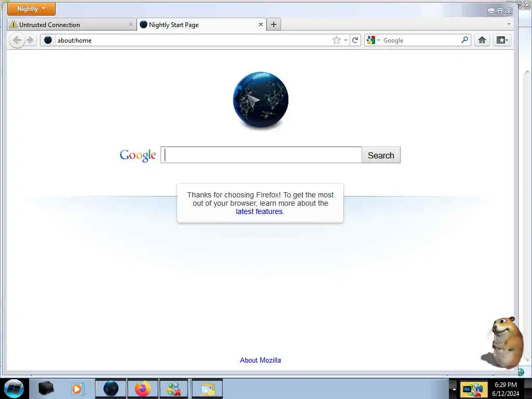
Task: Click the Search button
Action: (x=381, y=155)
